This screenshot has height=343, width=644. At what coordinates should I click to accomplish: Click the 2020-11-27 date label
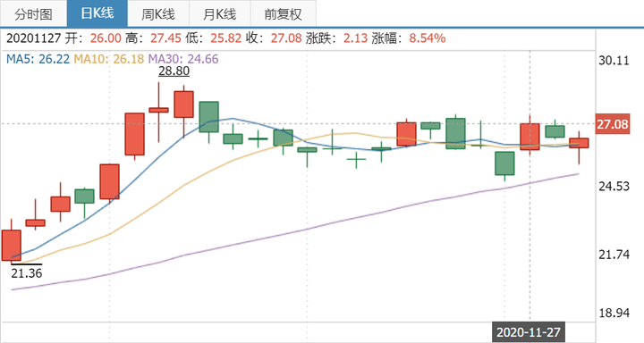[529, 332]
